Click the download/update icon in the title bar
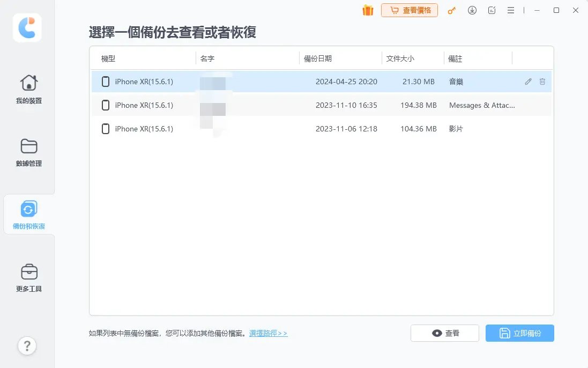Image resolution: width=588 pixels, height=368 pixels. tap(472, 10)
